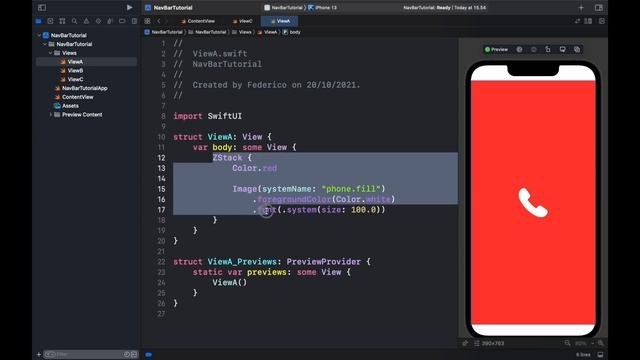Open the Report navigator
Image resolution: width=640 pixels, height=360 pixels.
[134, 21]
